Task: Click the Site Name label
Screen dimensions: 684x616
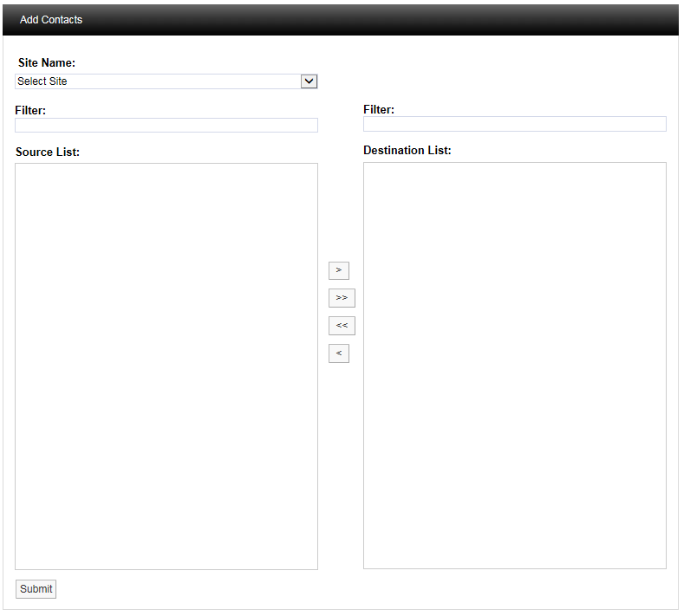Action: 47,63
